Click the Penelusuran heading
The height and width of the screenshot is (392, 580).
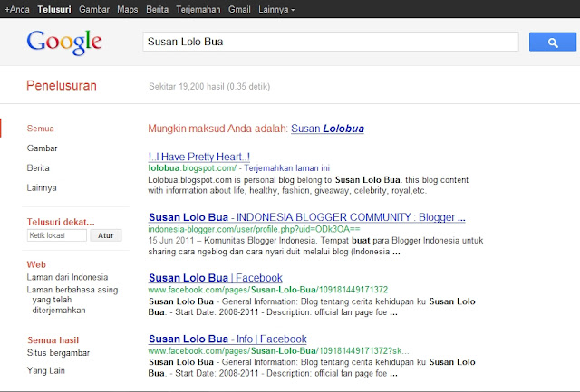point(62,86)
